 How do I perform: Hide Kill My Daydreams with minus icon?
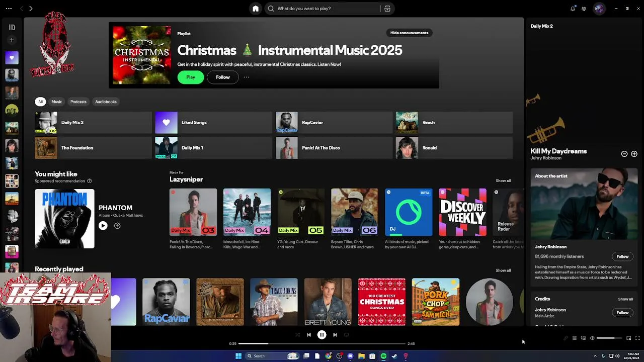[x=624, y=154]
